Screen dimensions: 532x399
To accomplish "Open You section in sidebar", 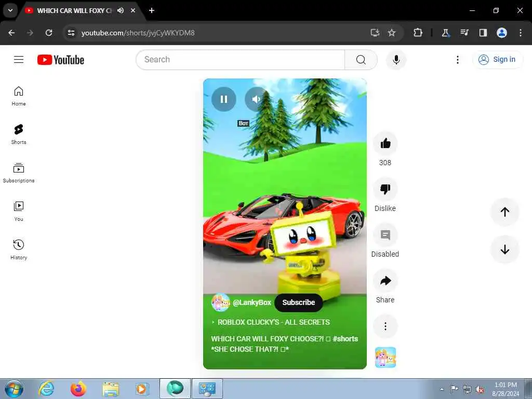I will [19, 211].
